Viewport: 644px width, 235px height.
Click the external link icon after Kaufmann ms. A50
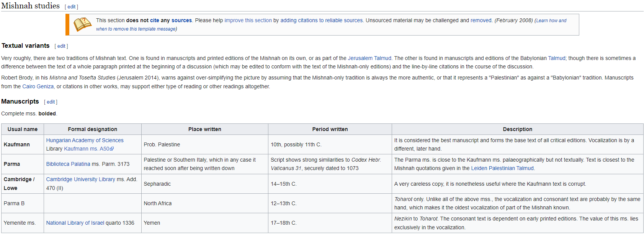click(112, 149)
